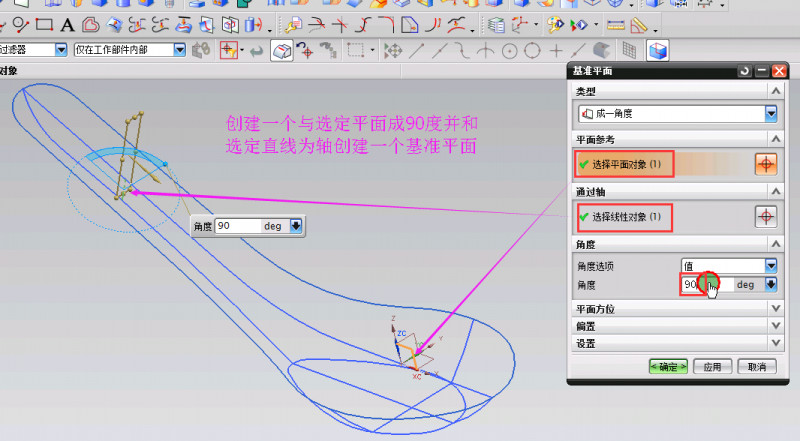Screen dimensions: 800x441
Task: Select the Line/Circle profile curve tool
Action: coord(20,24)
